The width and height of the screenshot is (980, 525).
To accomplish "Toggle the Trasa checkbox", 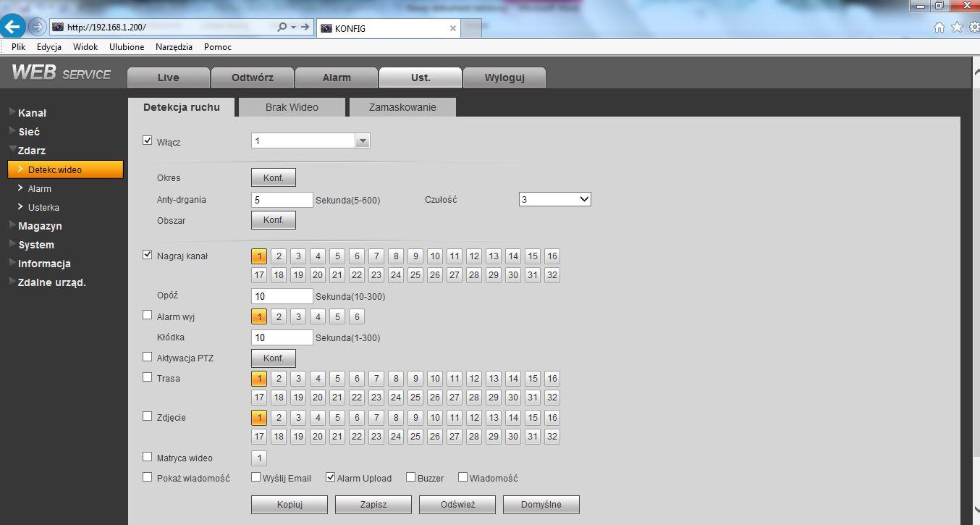I will (x=148, y=377).
